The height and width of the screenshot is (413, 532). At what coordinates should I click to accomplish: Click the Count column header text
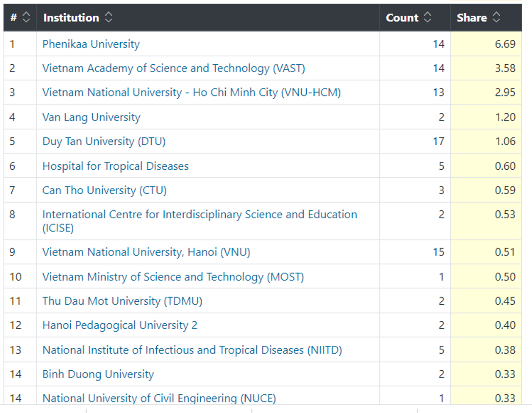(402, 18)
